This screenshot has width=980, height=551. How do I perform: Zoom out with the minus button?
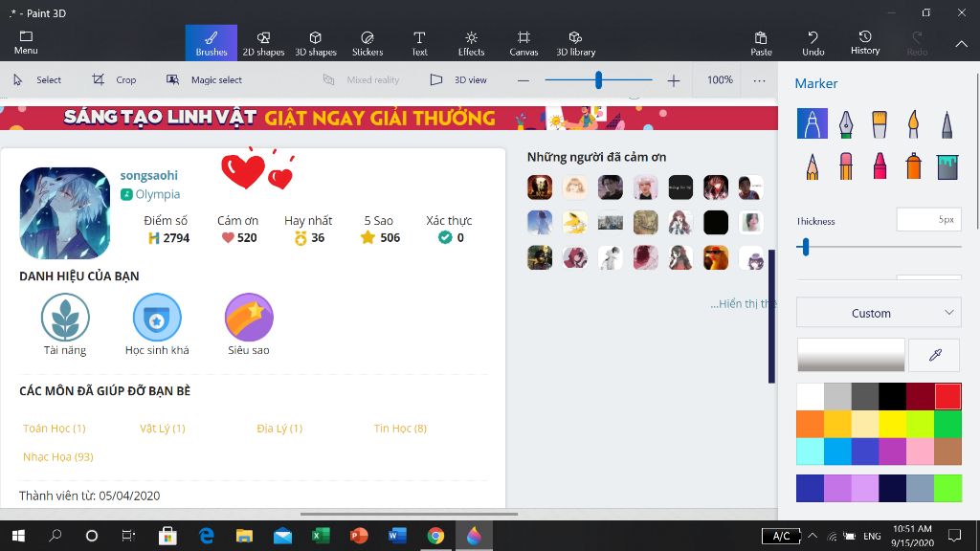pos(523,80)
